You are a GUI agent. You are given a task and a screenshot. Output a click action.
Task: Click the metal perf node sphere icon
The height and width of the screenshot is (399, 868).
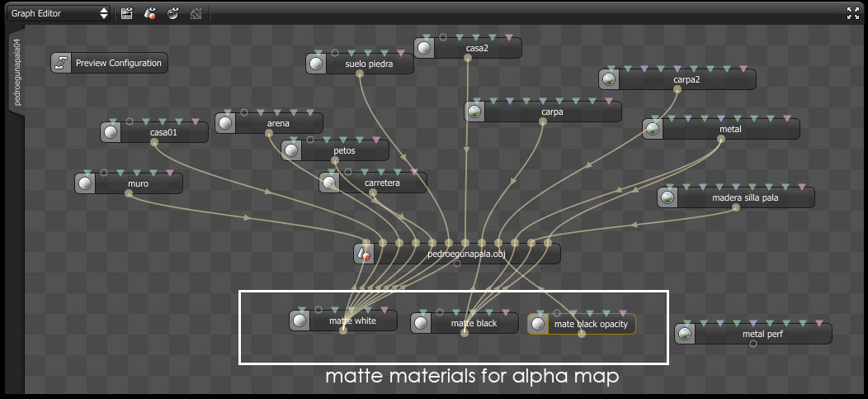685,334
